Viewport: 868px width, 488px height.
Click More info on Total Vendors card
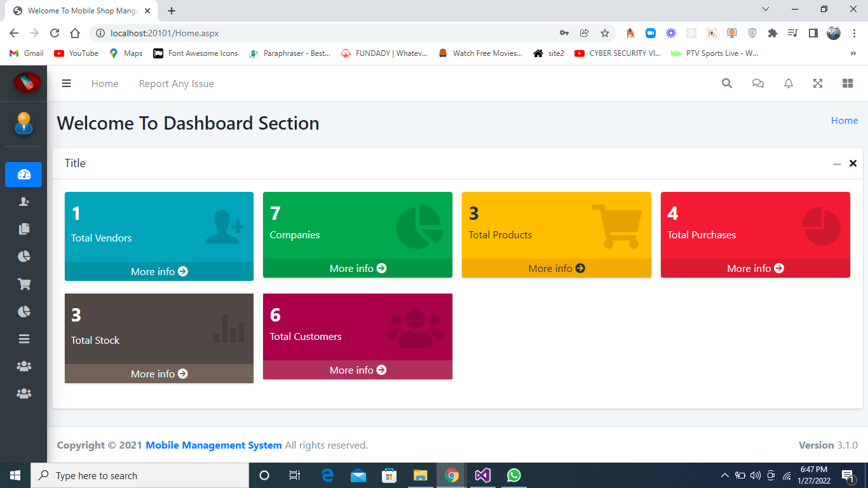point(158,271)
